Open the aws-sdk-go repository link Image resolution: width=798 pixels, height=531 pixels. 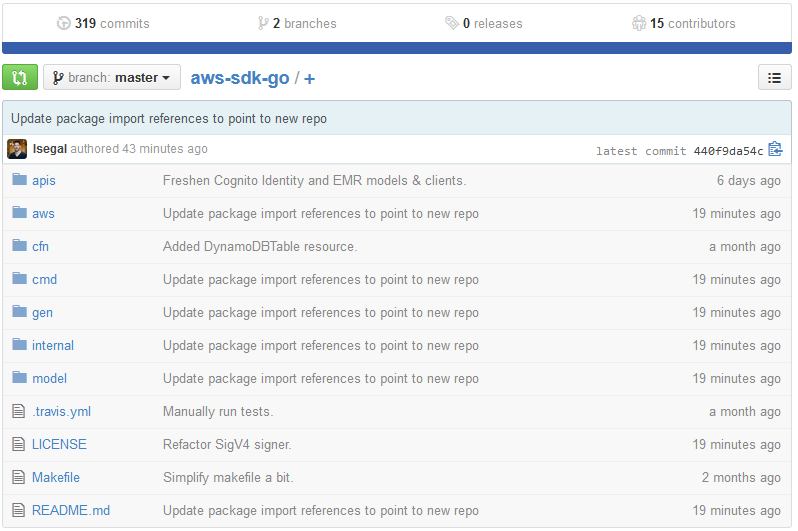coord(240,78)
